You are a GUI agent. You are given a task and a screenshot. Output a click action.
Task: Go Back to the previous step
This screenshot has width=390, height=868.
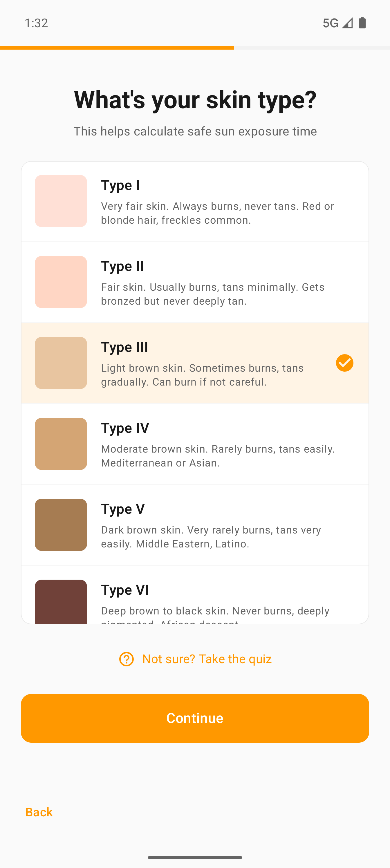point(39,812)
